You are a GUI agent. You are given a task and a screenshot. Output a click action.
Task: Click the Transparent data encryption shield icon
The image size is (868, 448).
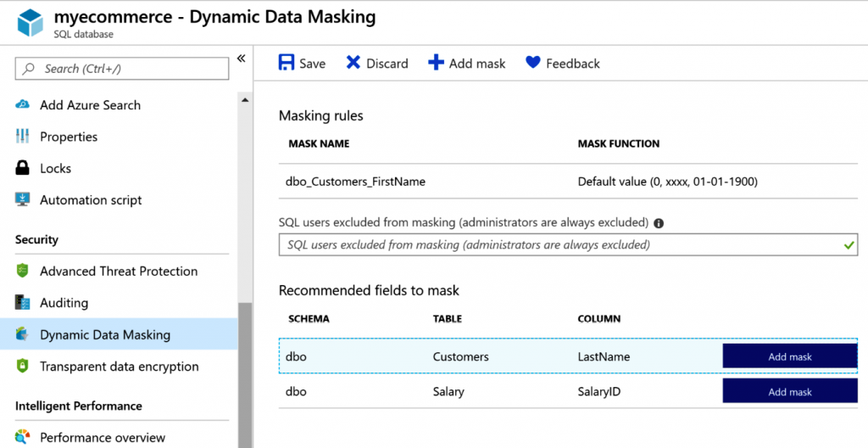pos(23,367)
